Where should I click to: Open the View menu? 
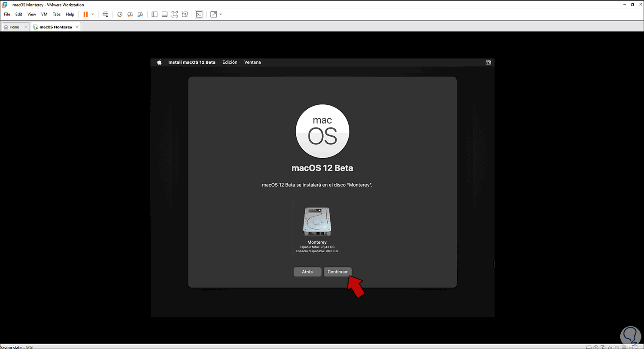coord(32,14)
